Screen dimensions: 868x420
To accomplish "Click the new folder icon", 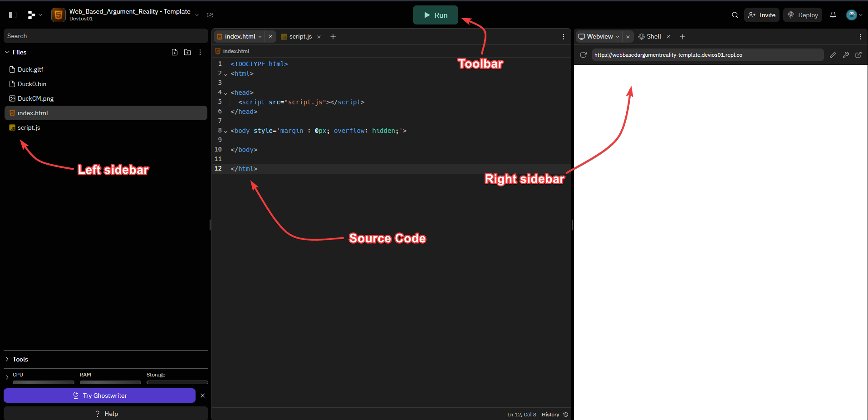I will [x=187, y=52].
